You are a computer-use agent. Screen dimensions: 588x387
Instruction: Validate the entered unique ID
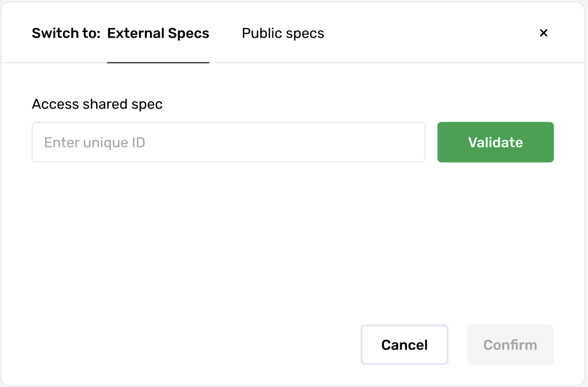point(495,142)
